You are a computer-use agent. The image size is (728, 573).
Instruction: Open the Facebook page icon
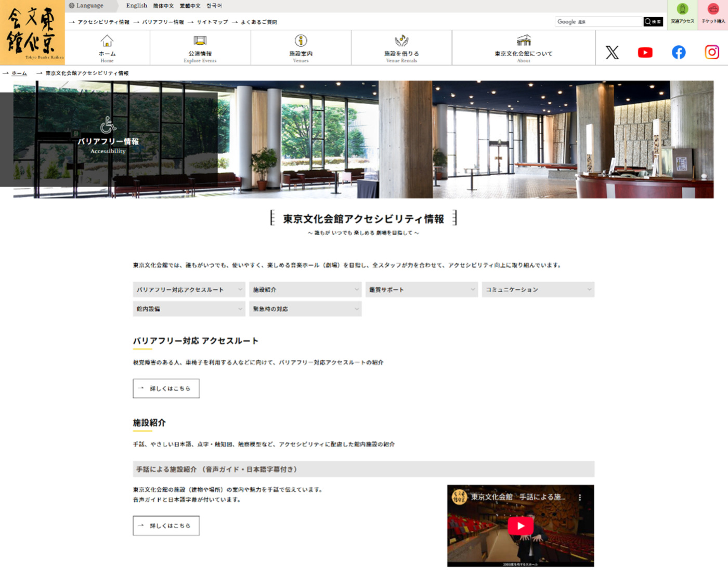click(678, 52)
